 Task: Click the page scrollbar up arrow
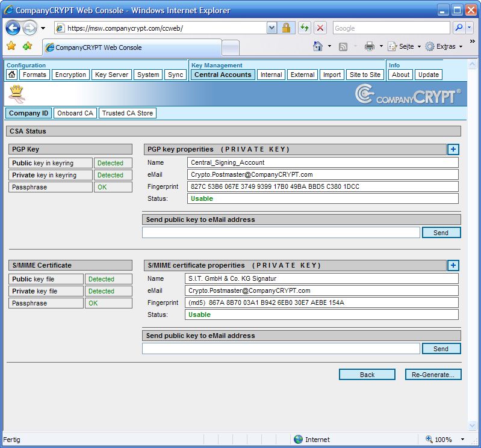pyautogui.click(x=472, y=64)
